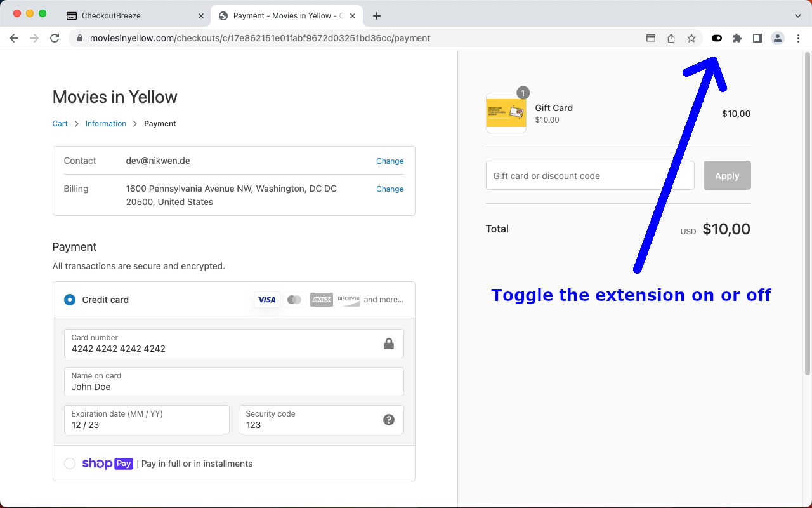The width and height of the screenshot is (812, 508).
Task: Expand the tab search dropdown arrow
Action: [x=798, y=16]
